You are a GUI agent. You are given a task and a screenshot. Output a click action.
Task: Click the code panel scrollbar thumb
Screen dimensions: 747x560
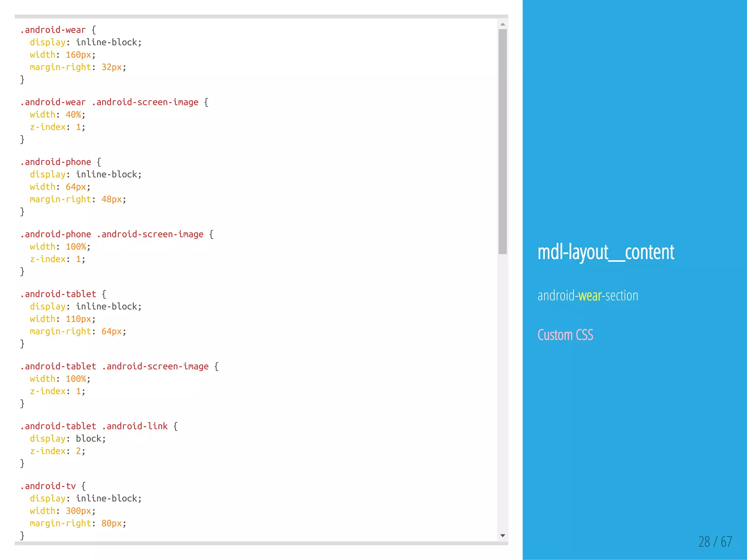(503, 141)
